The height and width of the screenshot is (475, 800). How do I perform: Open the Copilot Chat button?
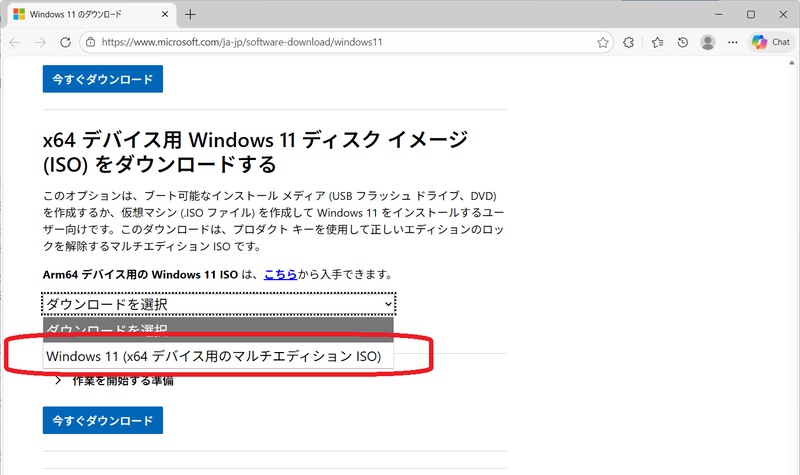click(771, 42)
